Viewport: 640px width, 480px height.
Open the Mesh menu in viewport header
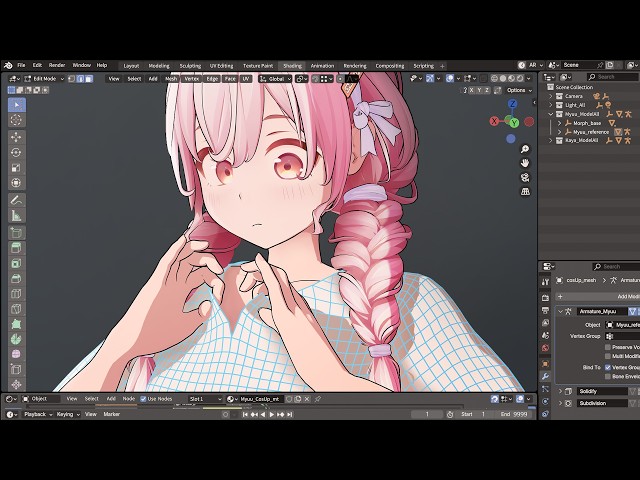tap(171, 79)
